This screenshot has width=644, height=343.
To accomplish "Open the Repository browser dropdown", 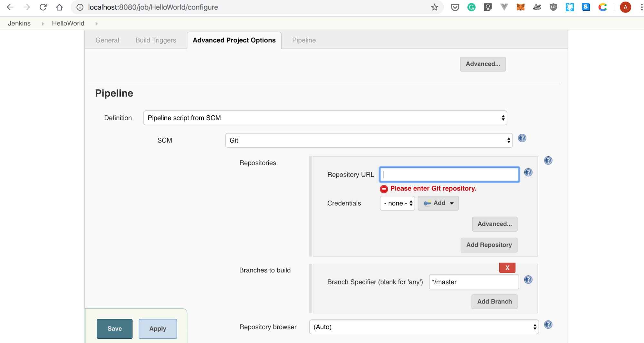I will click(x=424, y=327).
